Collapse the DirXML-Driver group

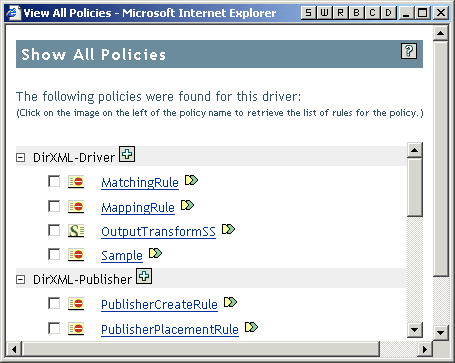pos(21,157)
